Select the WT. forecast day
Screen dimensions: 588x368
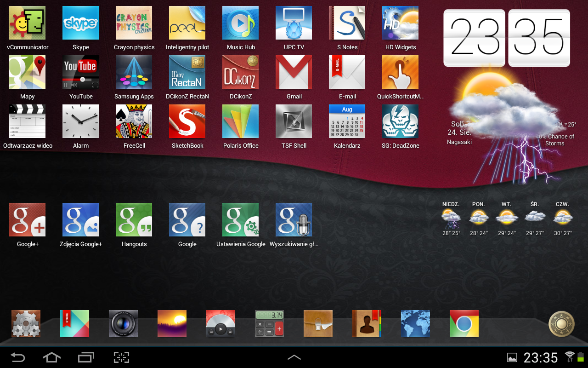[x=507, y=219]
